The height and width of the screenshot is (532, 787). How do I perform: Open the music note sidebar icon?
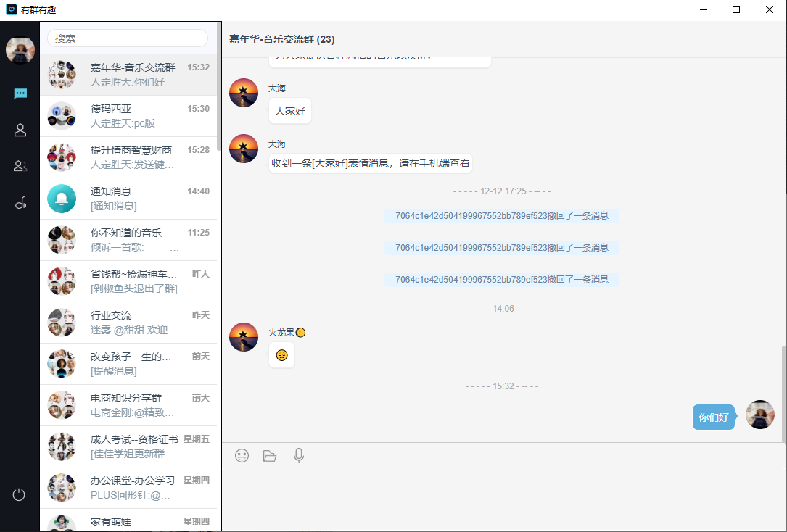click(x=20, y=202)
